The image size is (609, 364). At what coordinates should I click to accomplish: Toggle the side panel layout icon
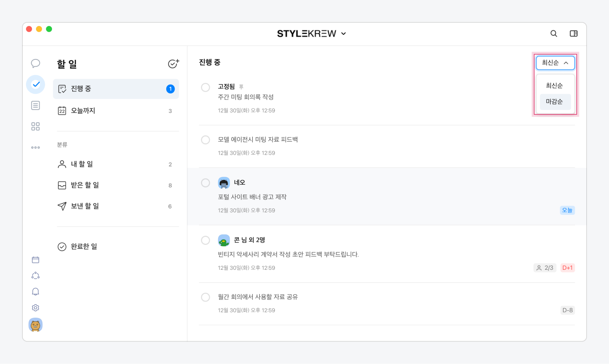(573, 34)
